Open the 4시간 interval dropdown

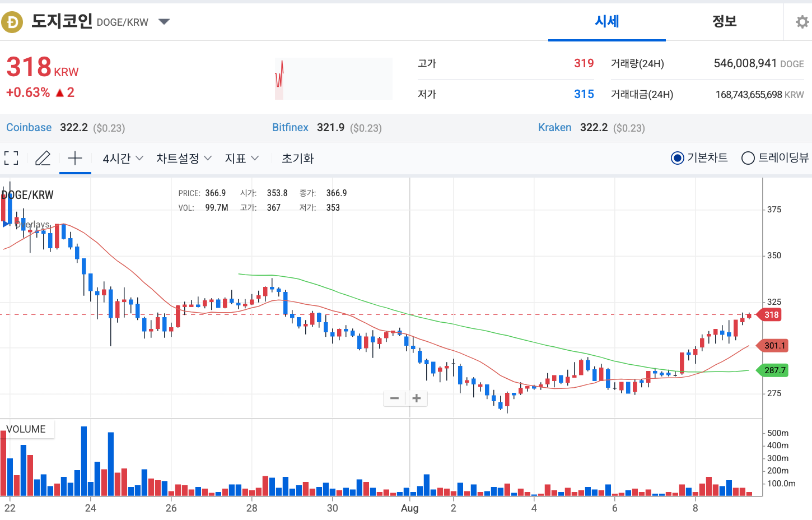pos(123,159)
